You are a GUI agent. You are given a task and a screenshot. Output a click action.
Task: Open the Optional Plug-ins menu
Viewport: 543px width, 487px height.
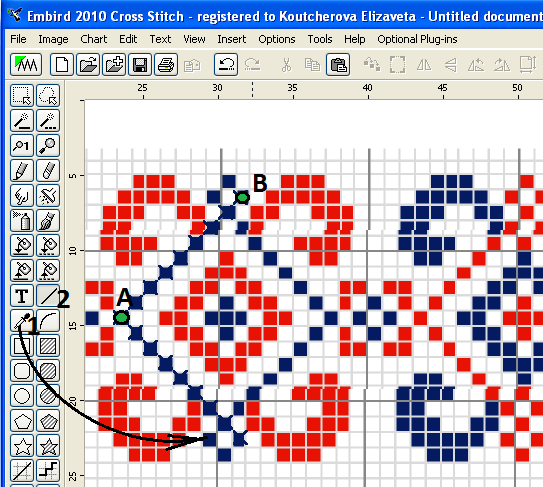417,39
